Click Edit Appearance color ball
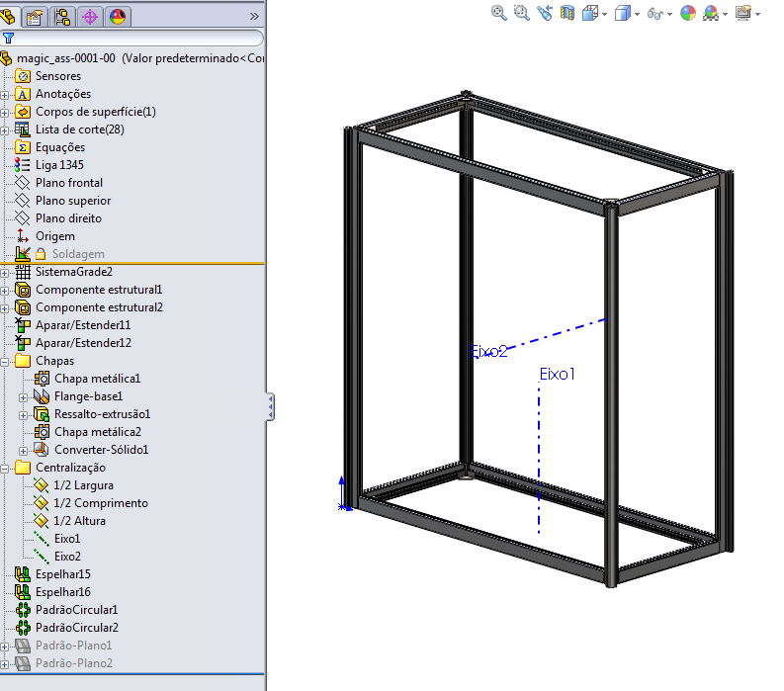Screen dimensions: 784x691 click(x=688, y=13)
